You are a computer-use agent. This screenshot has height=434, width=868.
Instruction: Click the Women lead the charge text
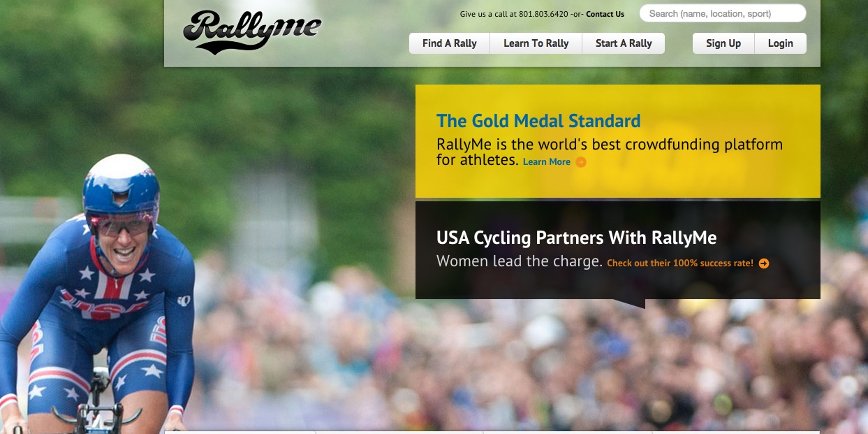pyautogui.click(x=520, y=261)
